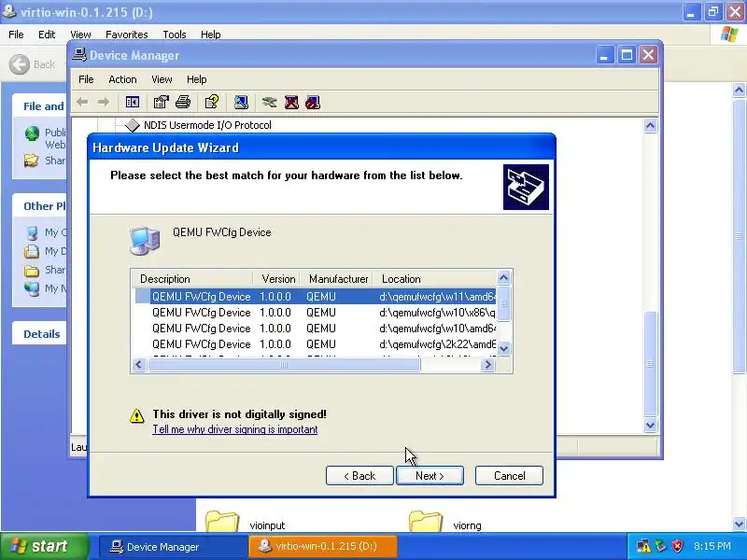Open the Explorer File menu
Viewport: 747px width, 560px height.
pos(16,35)
